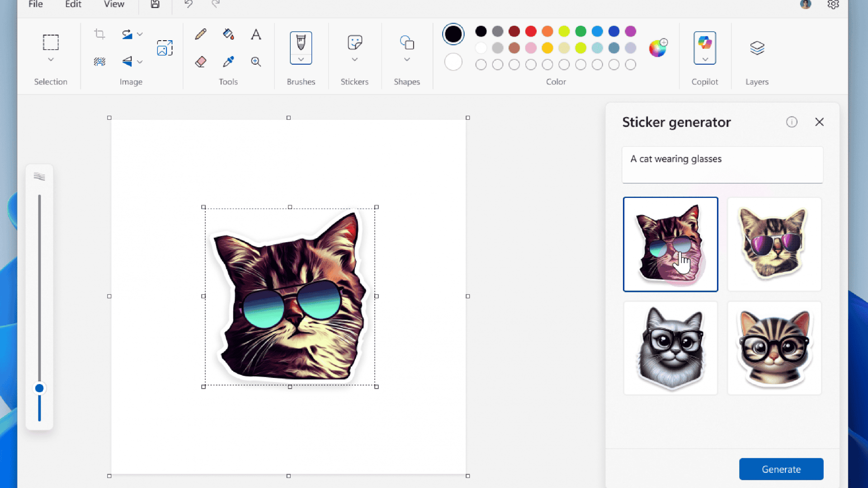Click the sticker prompt text field
The height and width of the screenshot is (488, 868).
(722, 165)
